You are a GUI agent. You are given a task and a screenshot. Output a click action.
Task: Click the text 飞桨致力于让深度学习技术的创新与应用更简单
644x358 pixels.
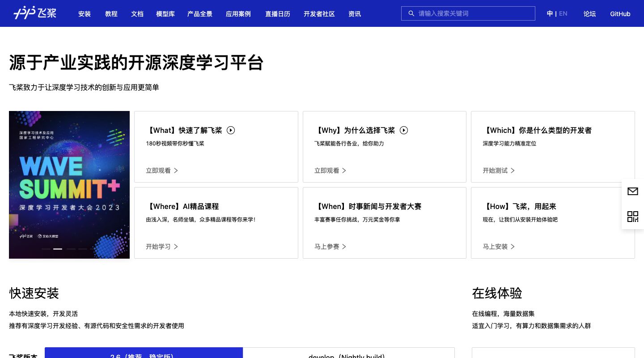(84, 87)
